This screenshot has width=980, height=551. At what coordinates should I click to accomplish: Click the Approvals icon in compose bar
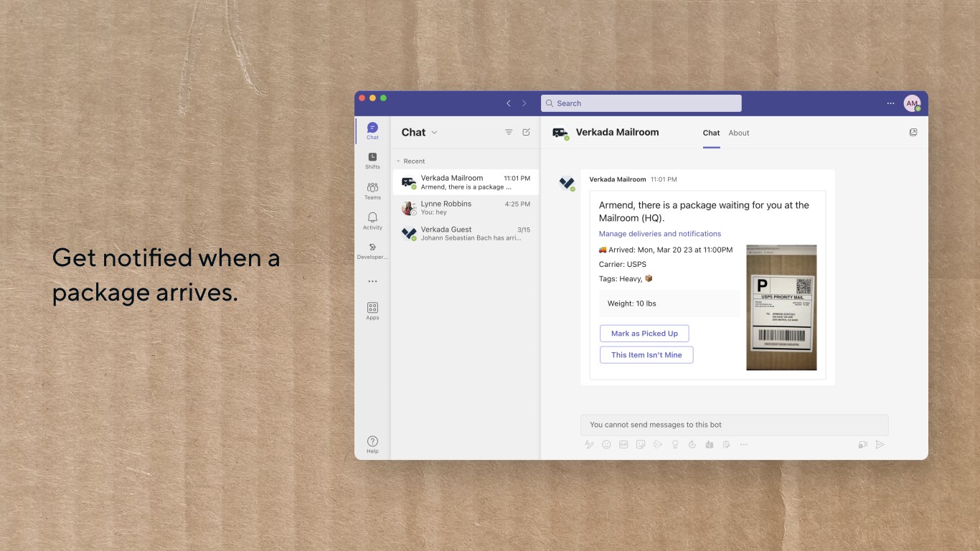pyautogui.click(x=692, y=445)
